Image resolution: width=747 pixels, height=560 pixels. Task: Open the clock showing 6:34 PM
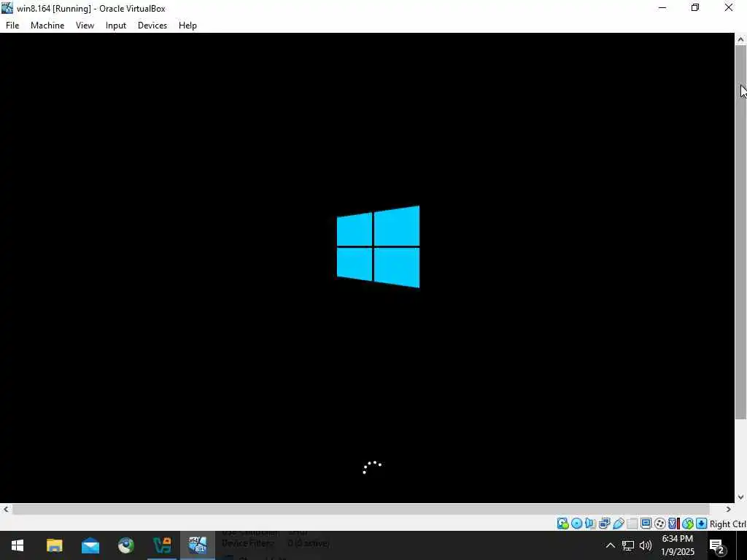coord(678,545)
